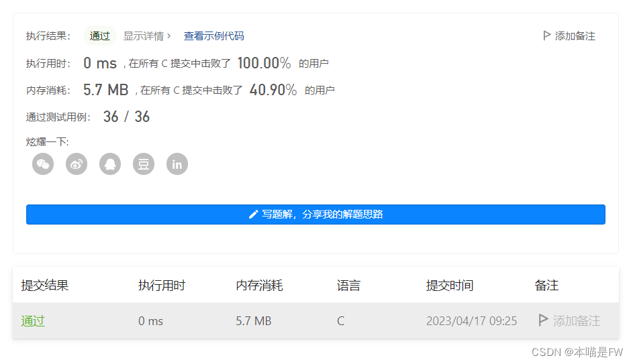Share result via QQ penguin icon
633x364 pixels.
point(110,164)
